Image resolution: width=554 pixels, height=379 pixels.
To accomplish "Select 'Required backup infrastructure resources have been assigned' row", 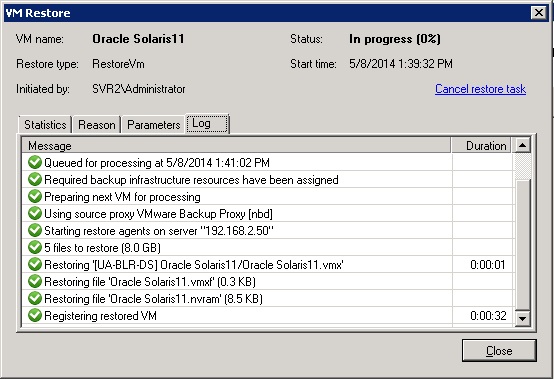I will tap(267, 179).
